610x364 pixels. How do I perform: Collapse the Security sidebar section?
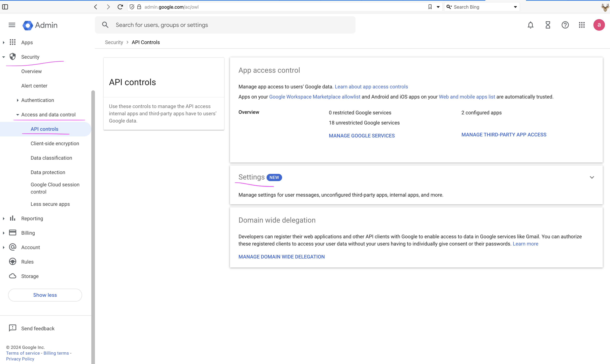pyautogui.click(x=3, y=57)
